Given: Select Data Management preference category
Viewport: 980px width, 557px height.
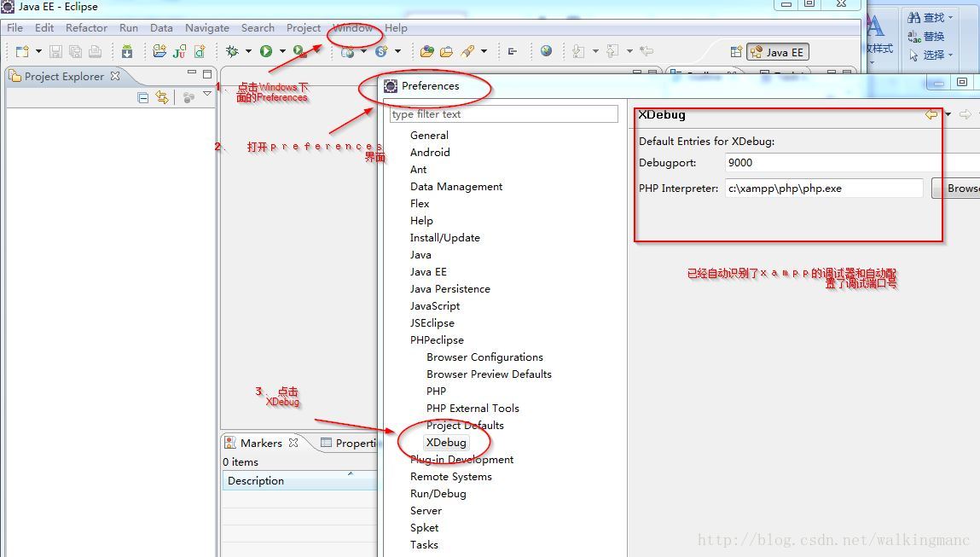Looking at the screenshot, I should pos(456,187).
